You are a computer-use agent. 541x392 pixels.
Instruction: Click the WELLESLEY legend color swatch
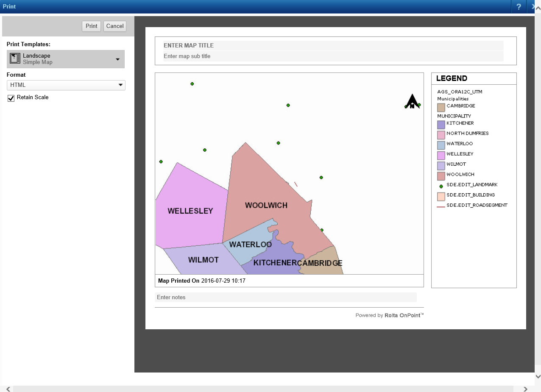(441, 155)
